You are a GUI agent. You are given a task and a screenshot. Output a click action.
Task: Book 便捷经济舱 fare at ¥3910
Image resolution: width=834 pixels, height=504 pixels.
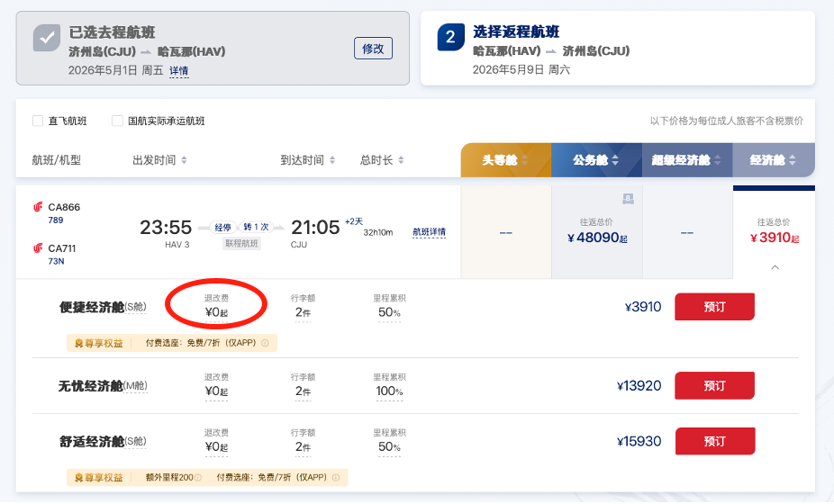(x=714, y=307)
